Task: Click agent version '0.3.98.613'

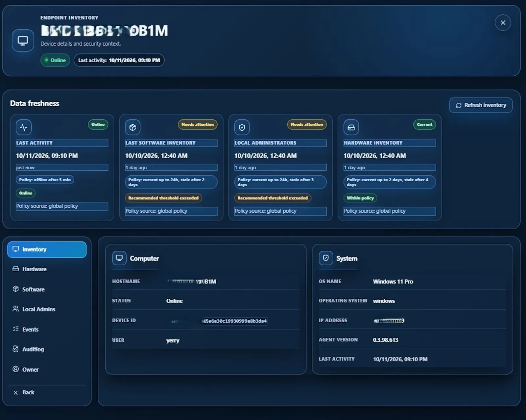Action: pos(386,340)
